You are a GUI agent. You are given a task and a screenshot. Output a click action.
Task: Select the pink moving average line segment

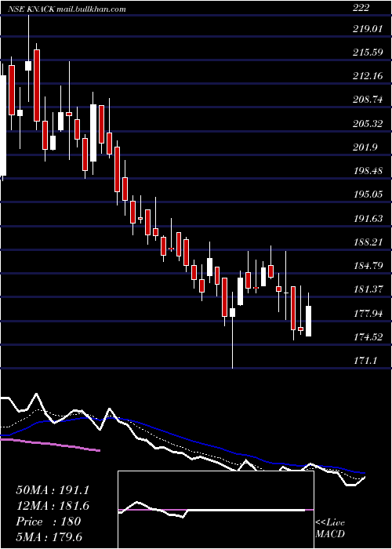51,445
